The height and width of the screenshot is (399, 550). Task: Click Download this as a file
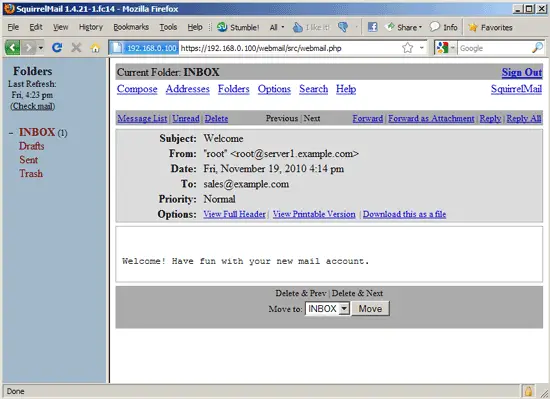point(404,214)
